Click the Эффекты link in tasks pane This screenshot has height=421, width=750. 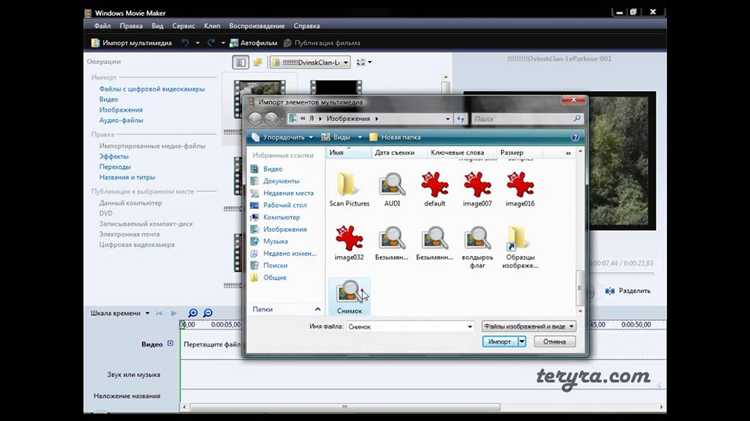click(113, 156)
